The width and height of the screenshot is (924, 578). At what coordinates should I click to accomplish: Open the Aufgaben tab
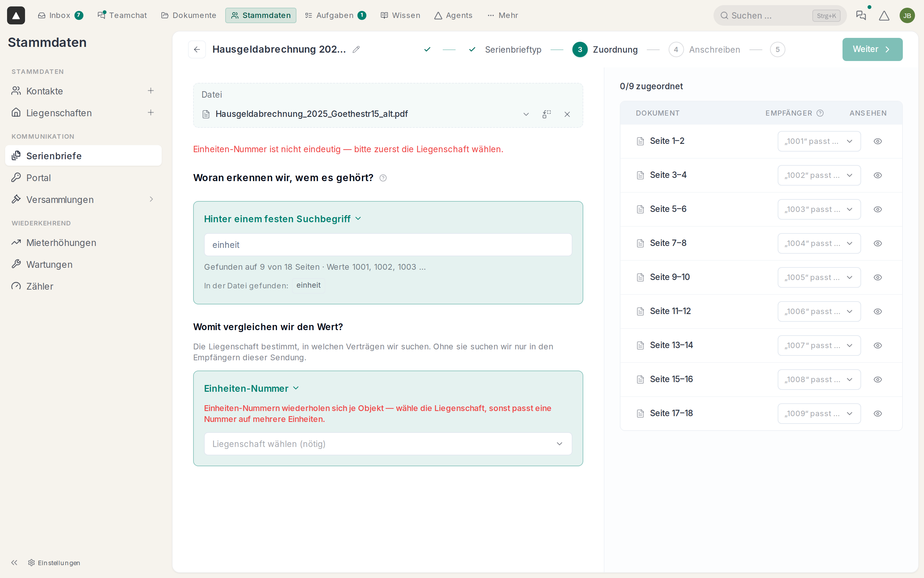(x=335, y=15)
